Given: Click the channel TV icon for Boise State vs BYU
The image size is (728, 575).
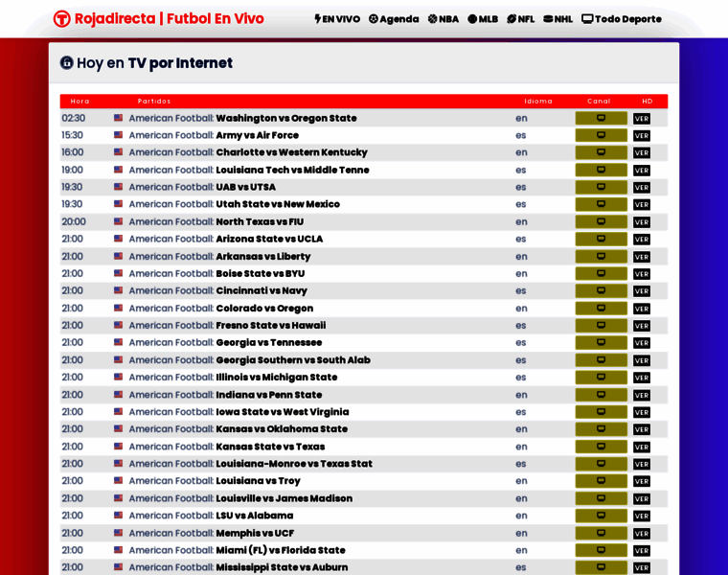Looking at the screenshot, I should 601,273.
